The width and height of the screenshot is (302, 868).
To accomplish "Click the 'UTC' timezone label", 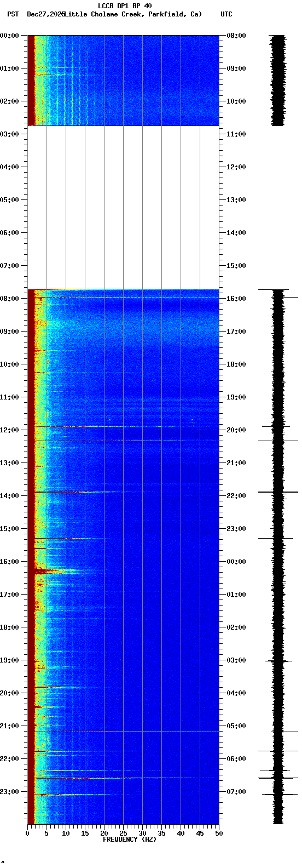I will click(x=226, y=14).
